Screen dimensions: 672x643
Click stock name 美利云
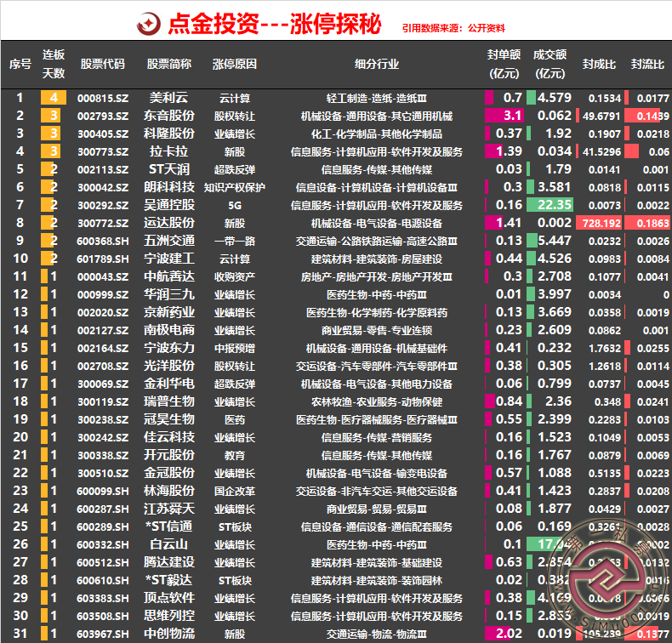(169, 98)
